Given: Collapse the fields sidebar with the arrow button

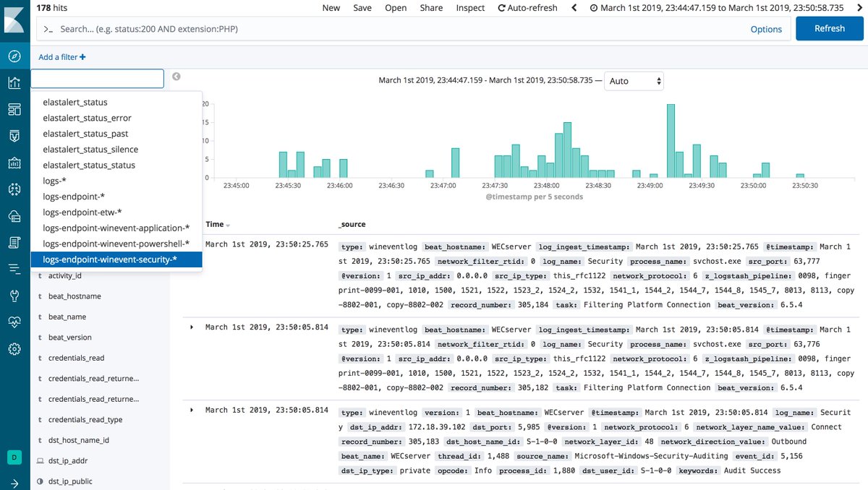Looking at the screenshot, I should click(176, 77).
